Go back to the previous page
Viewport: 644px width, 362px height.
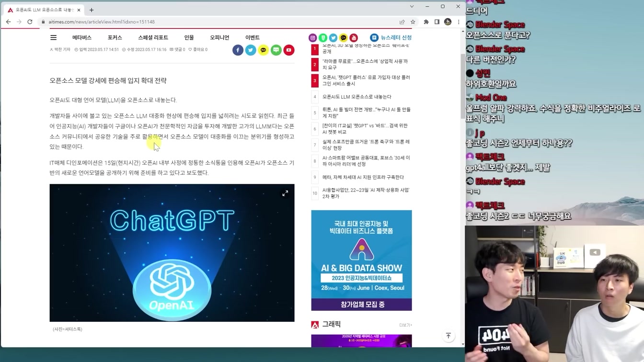click(x=8, y=22)
